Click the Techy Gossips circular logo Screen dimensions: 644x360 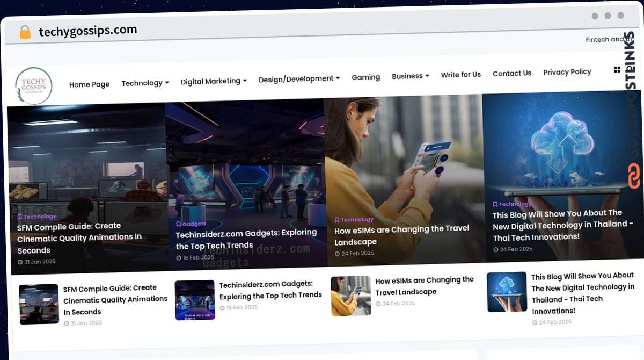pyautogui.click(x=34, y=86)
